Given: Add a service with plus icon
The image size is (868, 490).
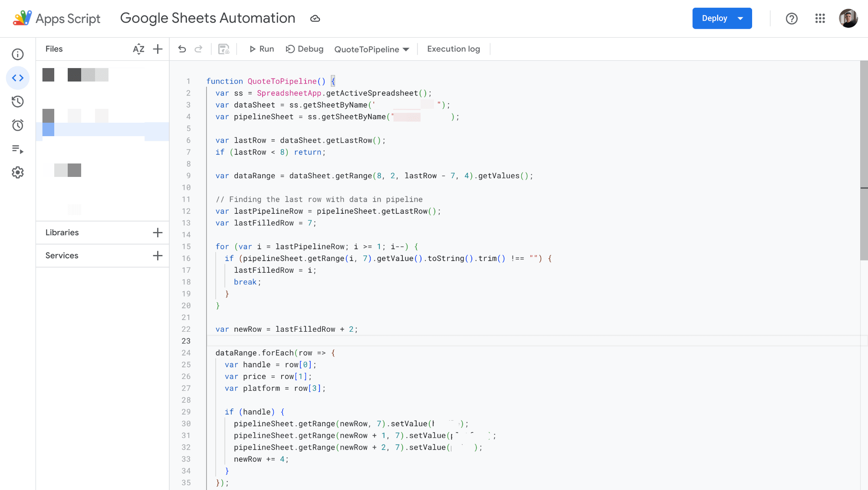Looking at the screenshot, I should [158, 255].
